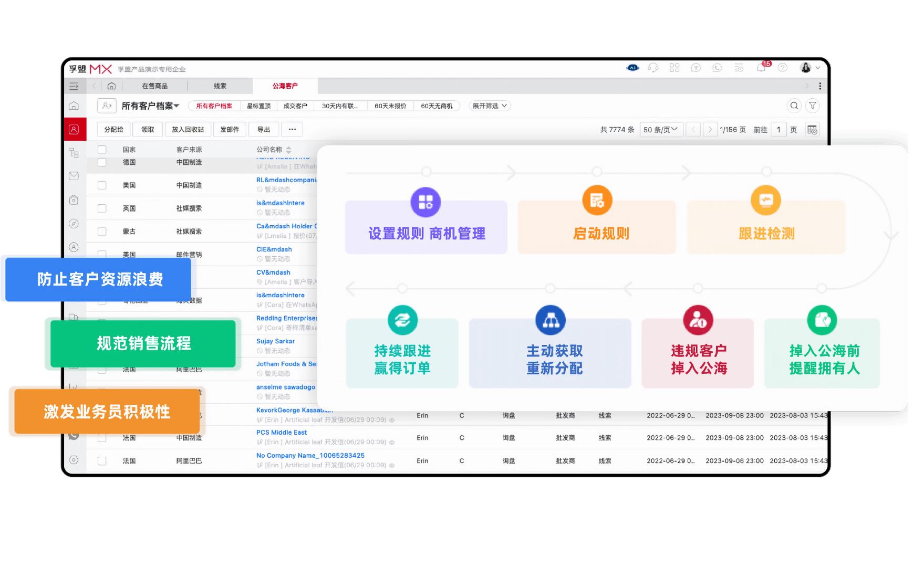The height and width of the screenshot is (567, 924).
Task: Click the 分配给 button
Action: [113, 130]
